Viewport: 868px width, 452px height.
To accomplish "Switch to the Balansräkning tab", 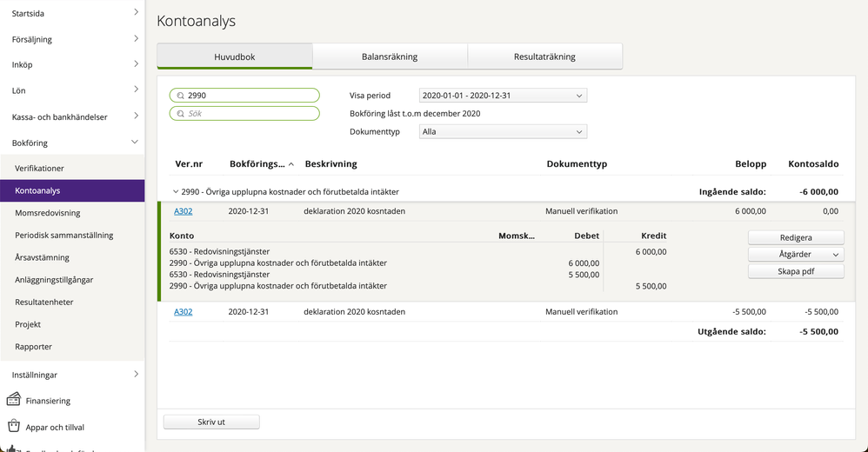I will click(390, 56).
